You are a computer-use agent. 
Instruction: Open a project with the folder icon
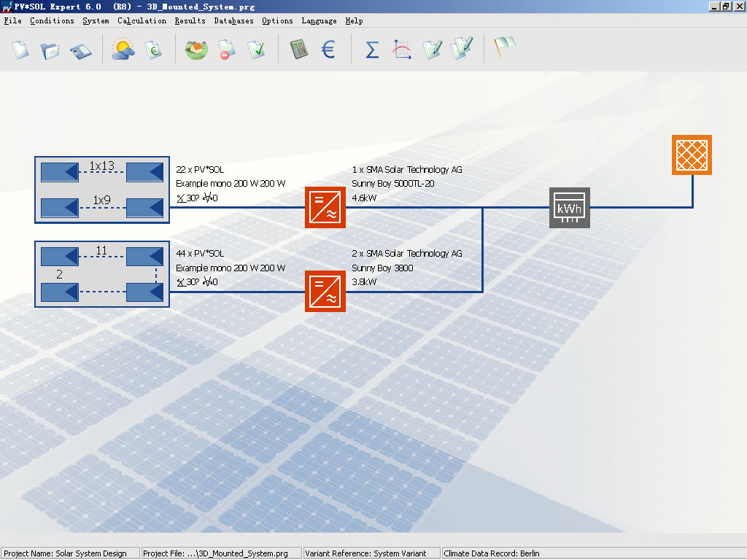50,50
